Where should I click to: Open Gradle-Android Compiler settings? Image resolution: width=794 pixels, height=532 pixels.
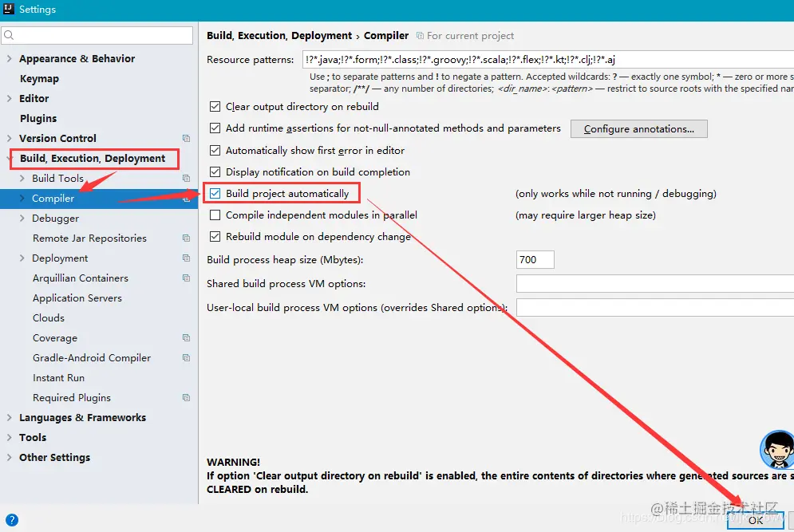pos(92,358)
